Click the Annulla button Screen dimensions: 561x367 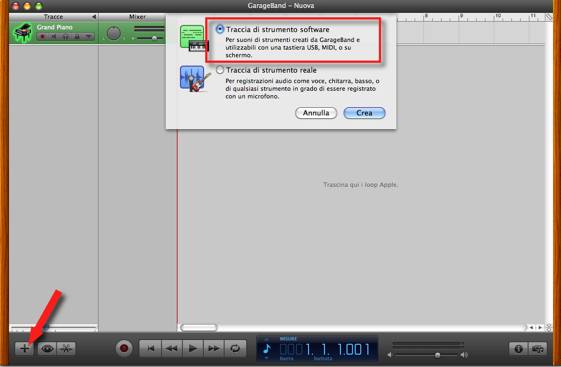pyautogui.click(x=316, y=113)
